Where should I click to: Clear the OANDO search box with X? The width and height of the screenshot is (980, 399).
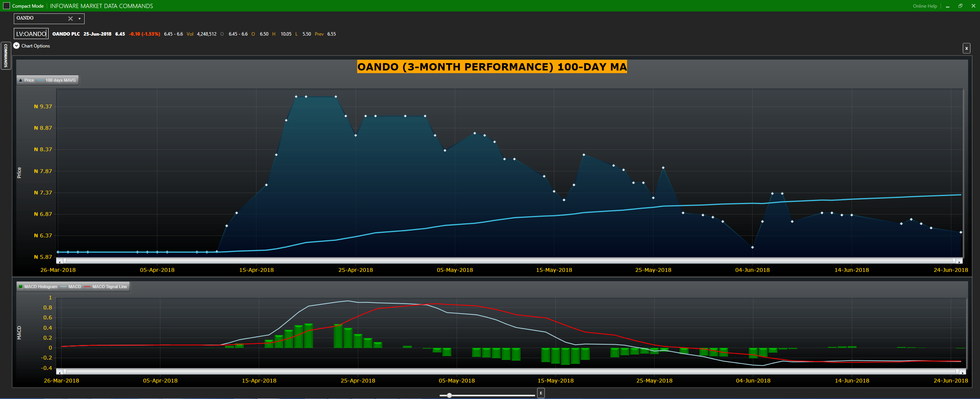(x=70, y=18)
